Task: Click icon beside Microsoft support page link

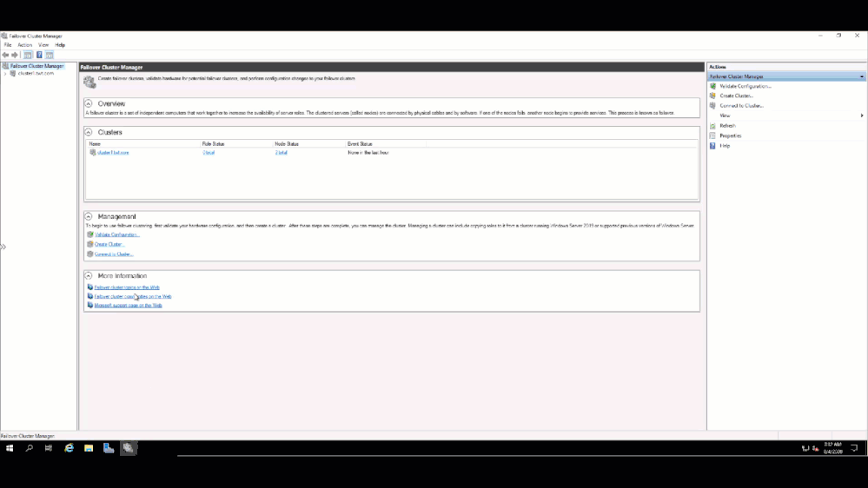Action: tap(89, 305)
